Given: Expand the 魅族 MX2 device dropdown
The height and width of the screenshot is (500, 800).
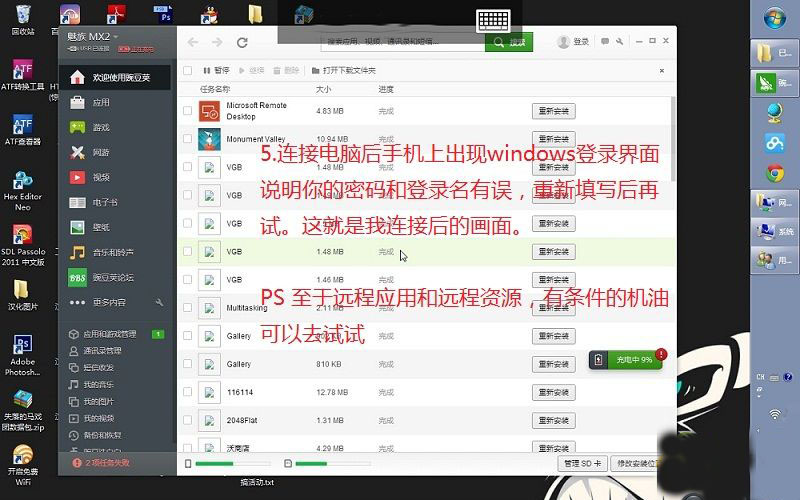Looking at the screenshot, I should (x=115, y=36).
